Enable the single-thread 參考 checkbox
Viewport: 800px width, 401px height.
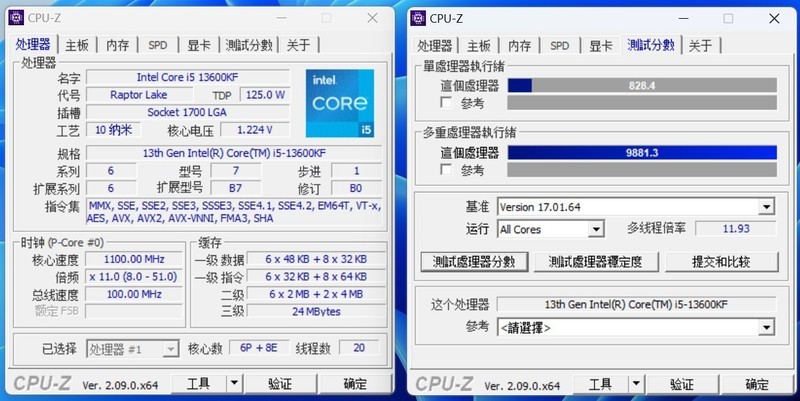(446, 103)
